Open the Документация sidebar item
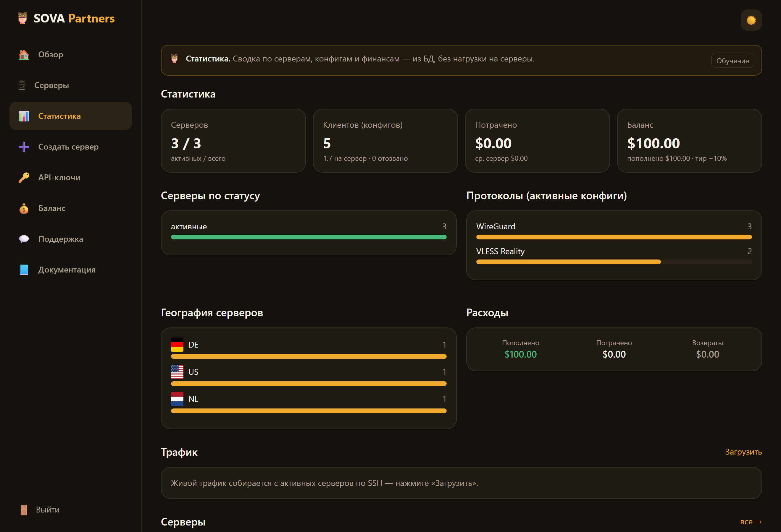The image size is (781, 532). tap(71, 270)
